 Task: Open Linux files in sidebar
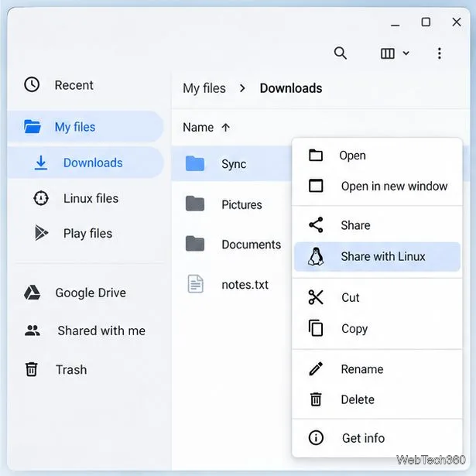coord(91,198)
